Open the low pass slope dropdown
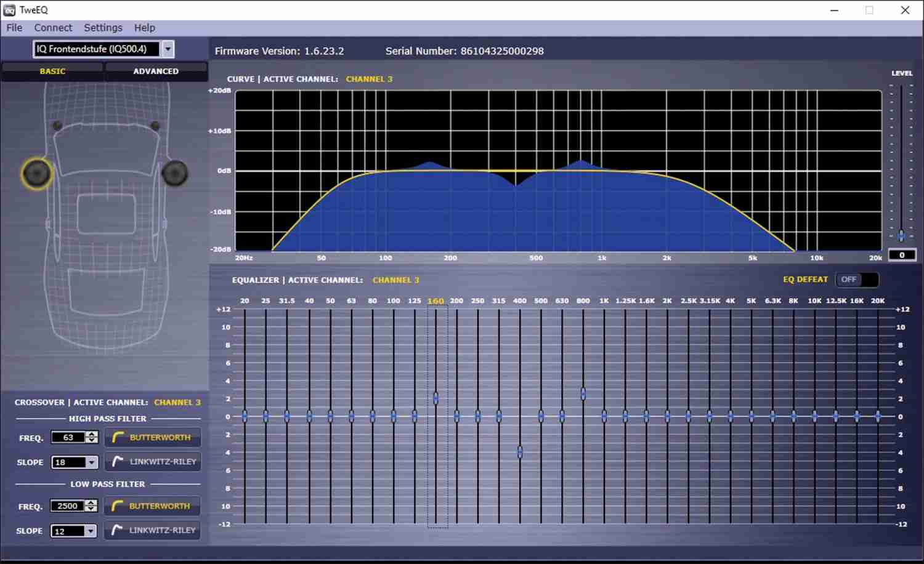 (x=91, y=531)
